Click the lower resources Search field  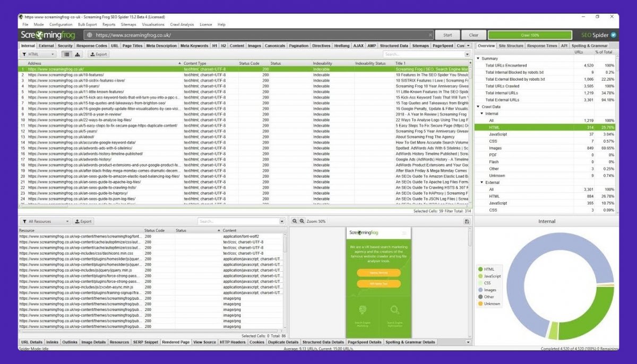point(238,221)
